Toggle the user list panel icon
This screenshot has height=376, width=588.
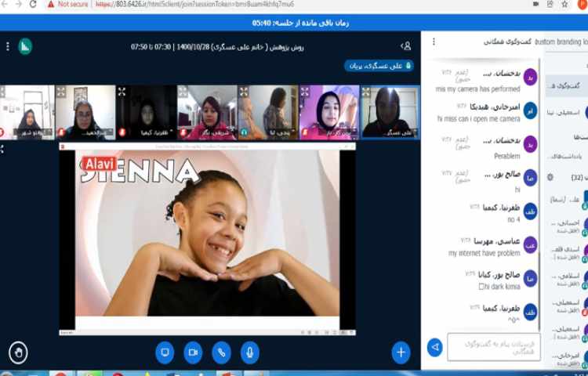405,46
